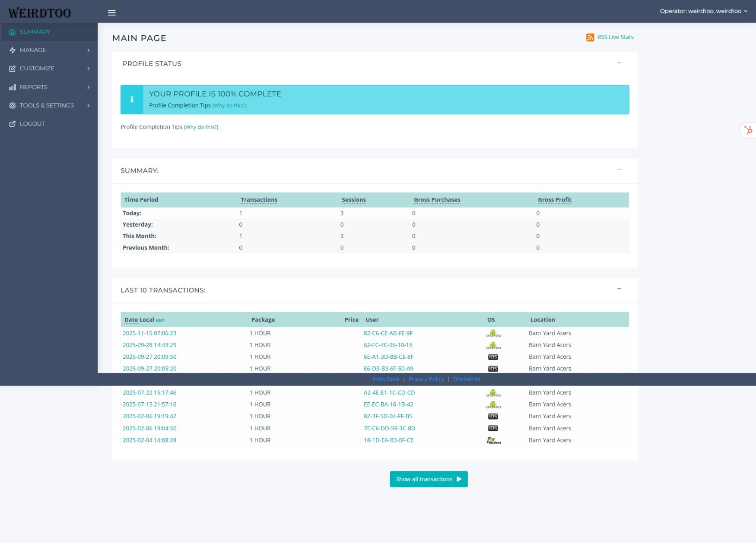Select the Logout icon in sidebar

12,123
